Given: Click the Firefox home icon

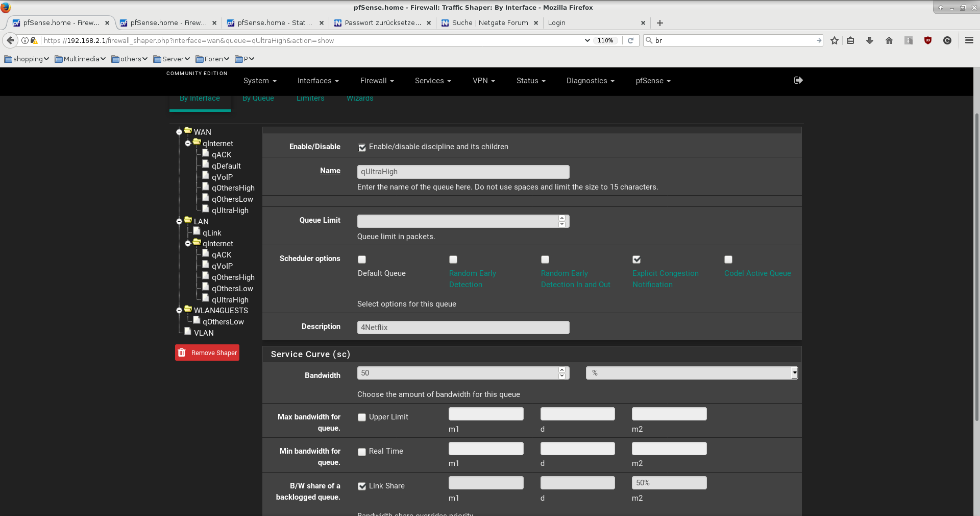Looking at the screenshot, I should click(889, 40).
